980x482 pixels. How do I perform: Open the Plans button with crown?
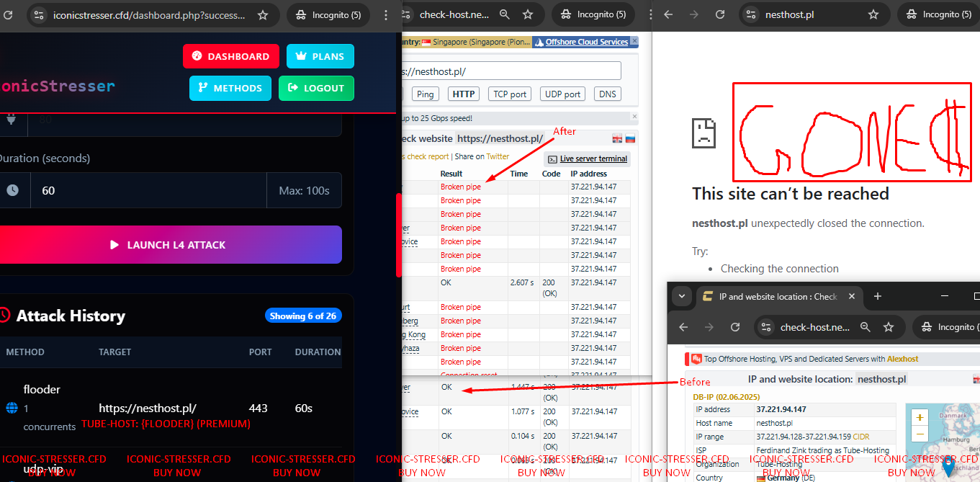[x=320, y=56]
